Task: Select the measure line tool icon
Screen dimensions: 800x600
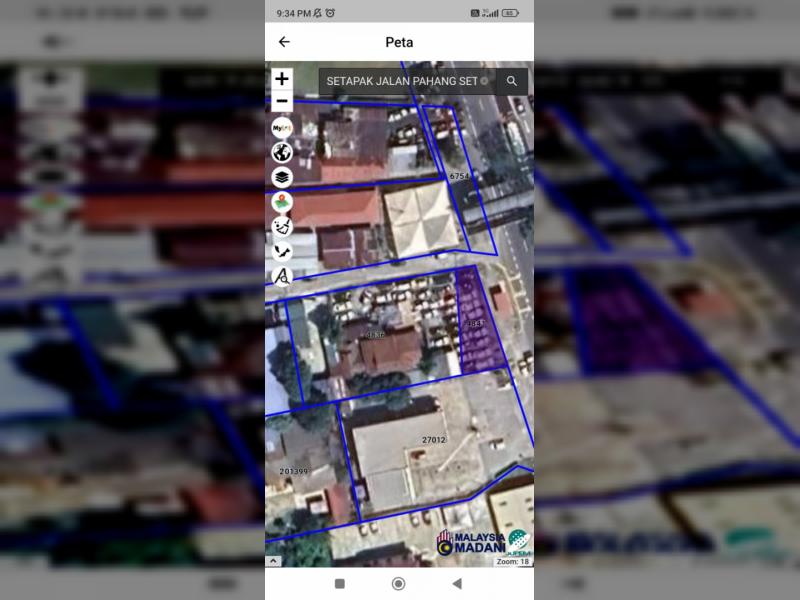Action: 282,252
